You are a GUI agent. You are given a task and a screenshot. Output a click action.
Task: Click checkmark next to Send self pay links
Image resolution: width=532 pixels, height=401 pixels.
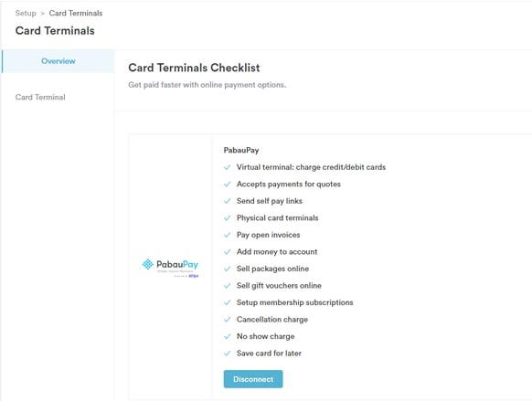(x=228, y=201)
